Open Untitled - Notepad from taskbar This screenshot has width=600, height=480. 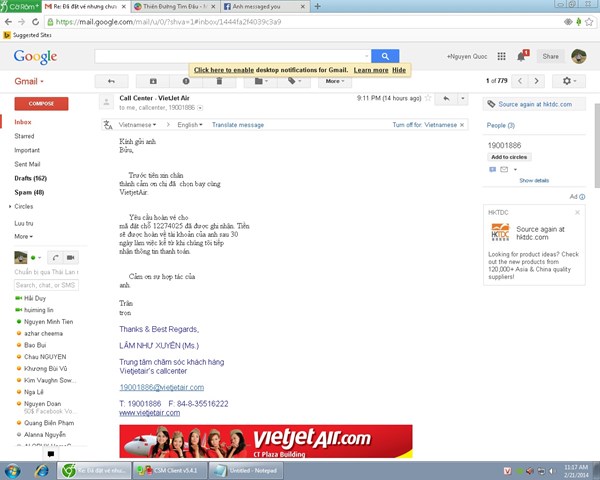(247, 470)
